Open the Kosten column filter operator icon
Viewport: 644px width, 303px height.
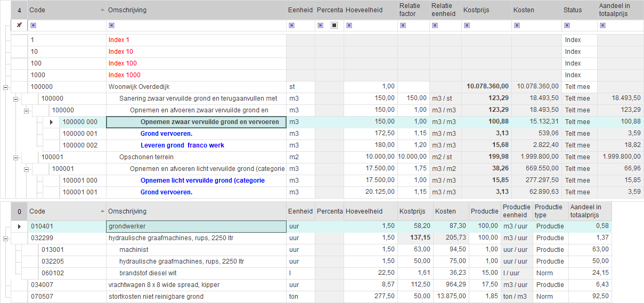[517, 25]
